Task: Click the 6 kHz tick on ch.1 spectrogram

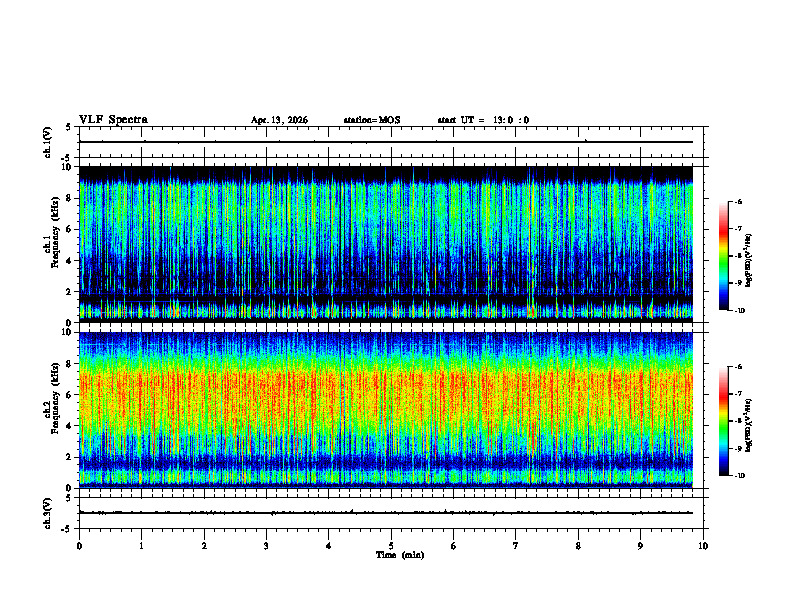Action: pyautogui.click(x=70, y=230)
